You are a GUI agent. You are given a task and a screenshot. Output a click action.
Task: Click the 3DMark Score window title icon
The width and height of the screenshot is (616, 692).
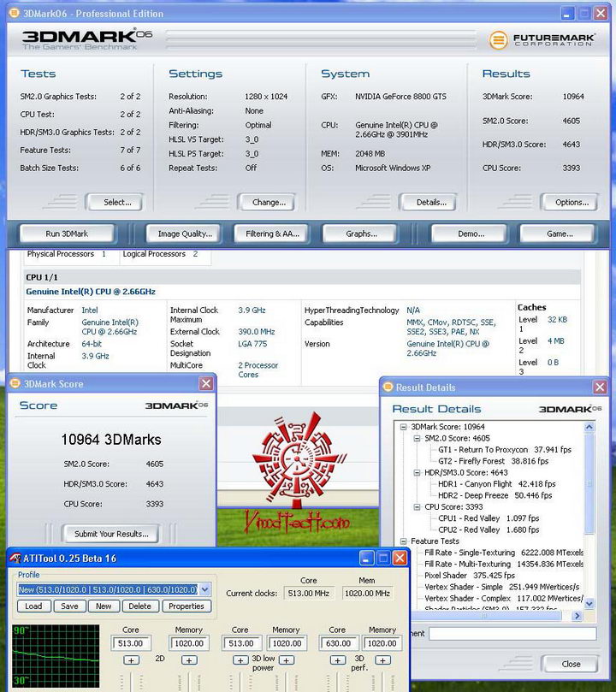[x=15, y=383]
